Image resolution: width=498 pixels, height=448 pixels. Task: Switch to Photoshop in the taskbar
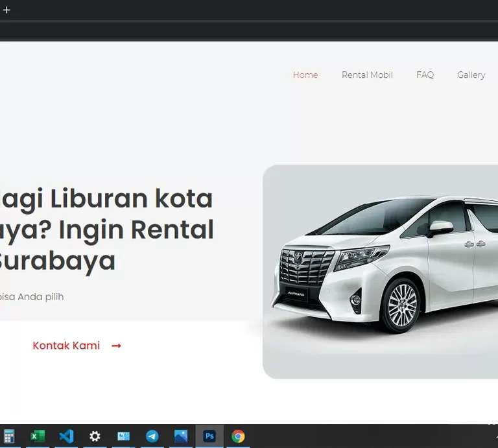(x=209, y=436)
